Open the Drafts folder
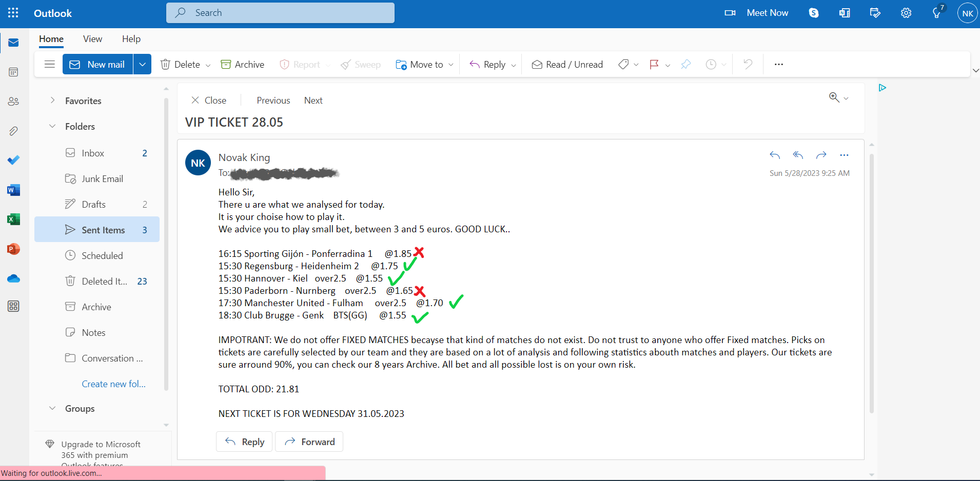The width and height of the screenshot is (980, 481). tap(97, 204)
